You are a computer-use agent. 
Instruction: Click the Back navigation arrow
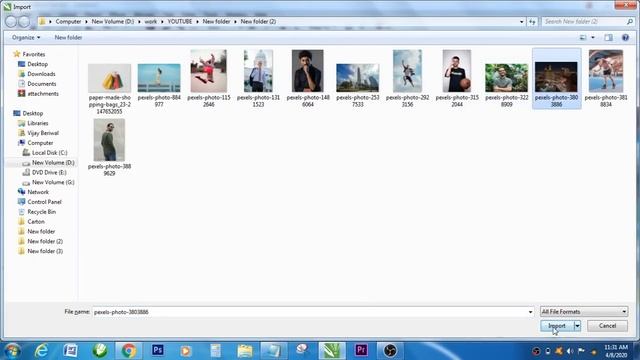coord(11,21)
